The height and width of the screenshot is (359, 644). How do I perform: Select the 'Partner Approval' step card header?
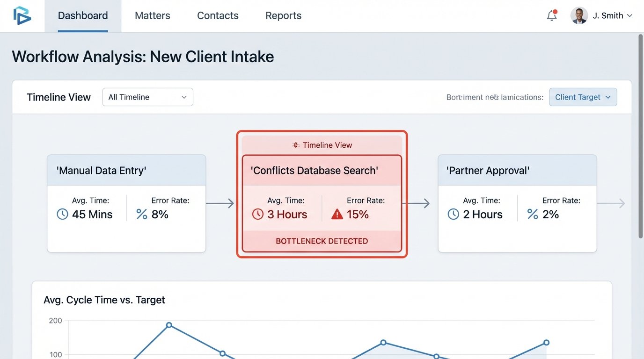click(517, 171)
